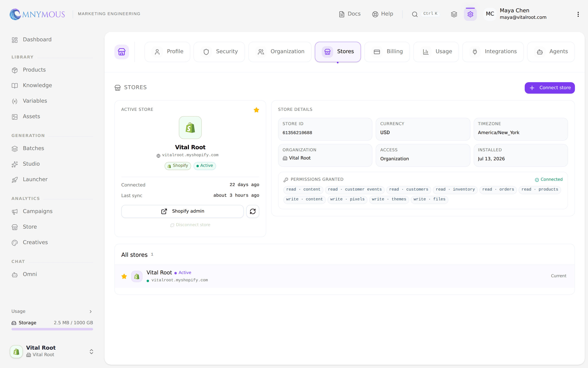
Task: Click the Omnymous logo
Action: 37,14
